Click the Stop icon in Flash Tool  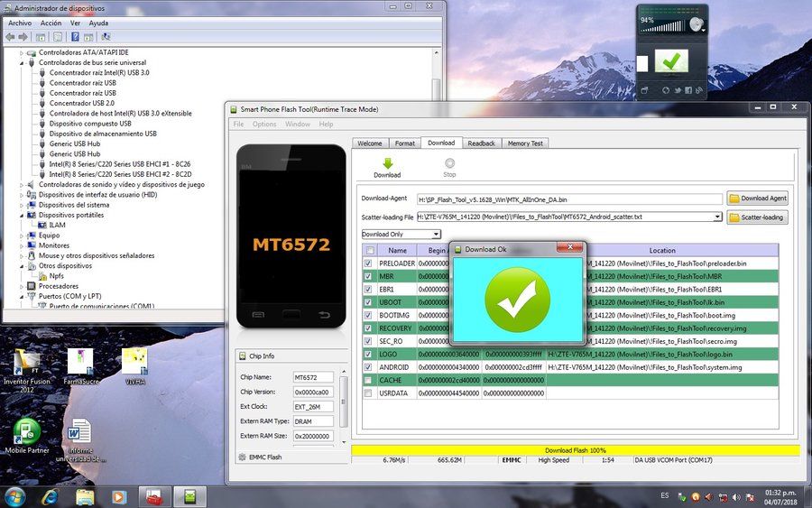pyautogui.click(x=449, y=163)
